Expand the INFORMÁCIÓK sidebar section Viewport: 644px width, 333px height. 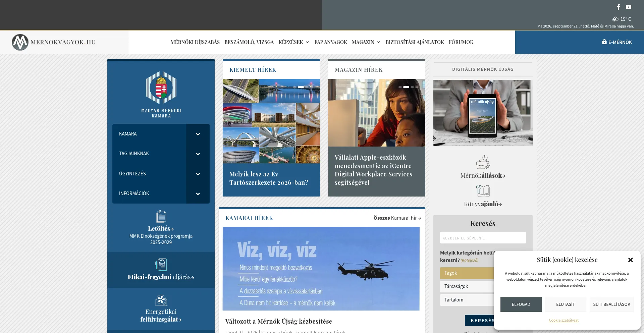[198, 194]
